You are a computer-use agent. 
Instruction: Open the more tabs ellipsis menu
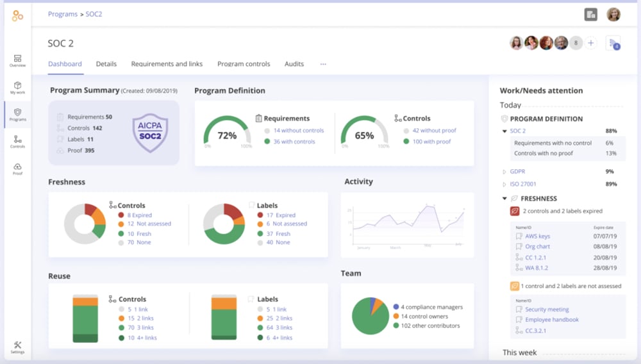tap(323, 64)
